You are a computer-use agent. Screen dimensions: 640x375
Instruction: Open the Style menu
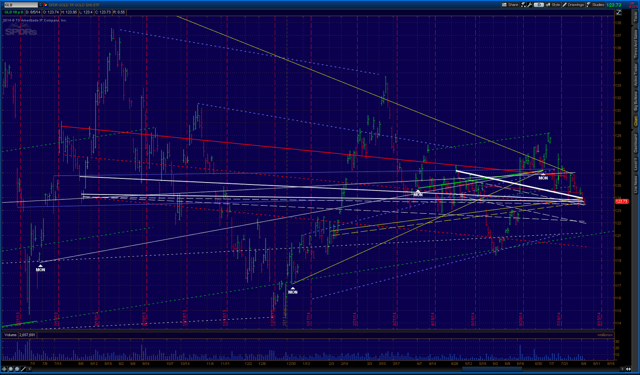[553, 5]
